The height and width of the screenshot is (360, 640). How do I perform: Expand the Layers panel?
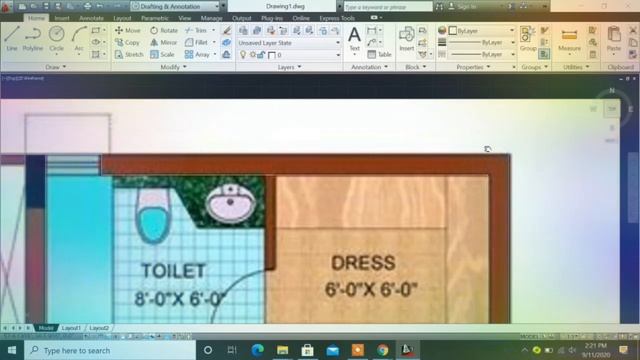click(x=289, y=67)
